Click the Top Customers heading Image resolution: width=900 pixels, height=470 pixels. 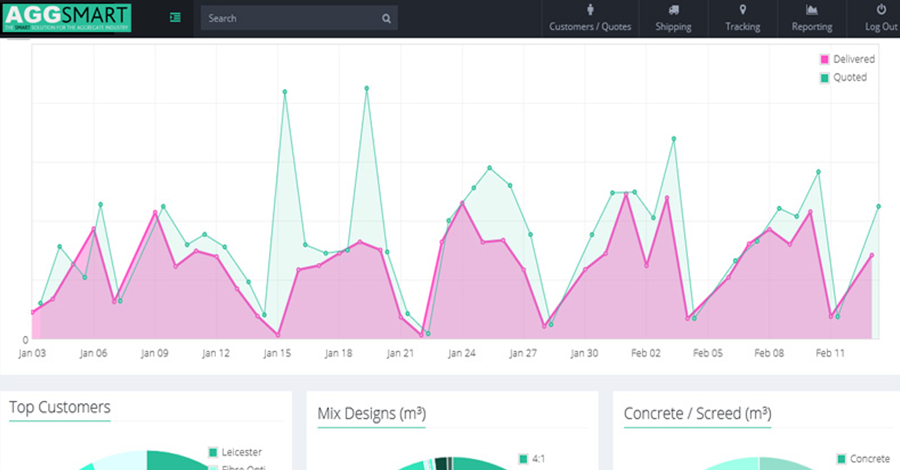(x=60, y=407)
